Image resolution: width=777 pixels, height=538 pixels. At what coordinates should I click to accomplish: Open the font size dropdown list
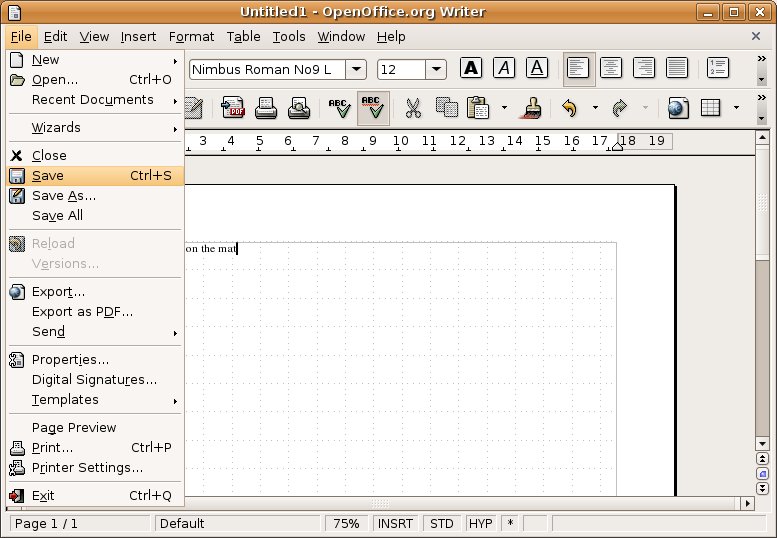click(x=436, y=69)
